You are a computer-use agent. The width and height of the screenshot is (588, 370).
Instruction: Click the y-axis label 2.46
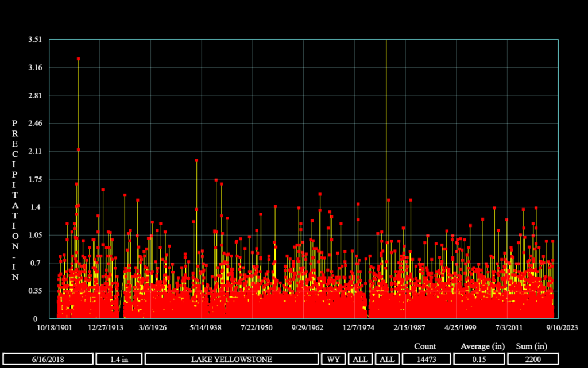pos(35,123)
